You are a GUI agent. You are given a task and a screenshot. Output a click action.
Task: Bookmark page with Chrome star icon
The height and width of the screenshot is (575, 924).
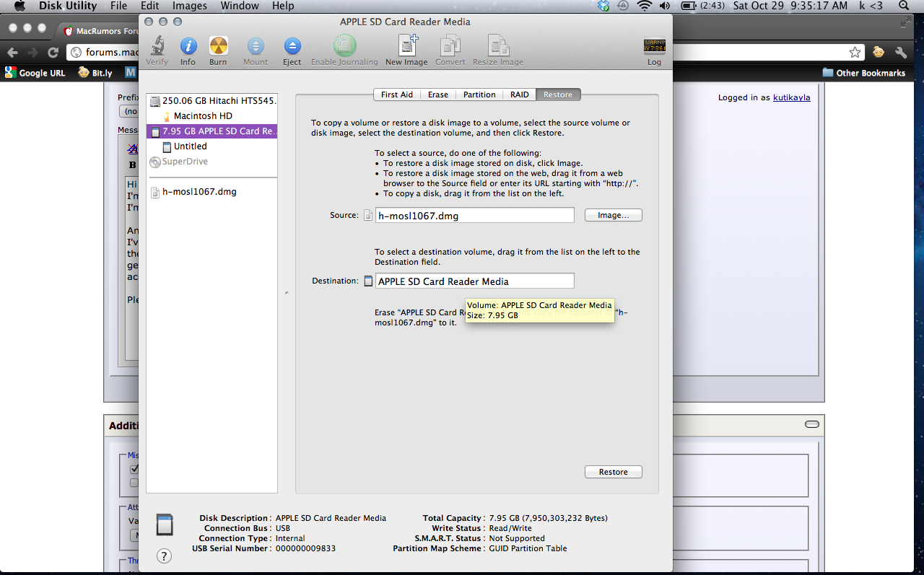[855, 52]
